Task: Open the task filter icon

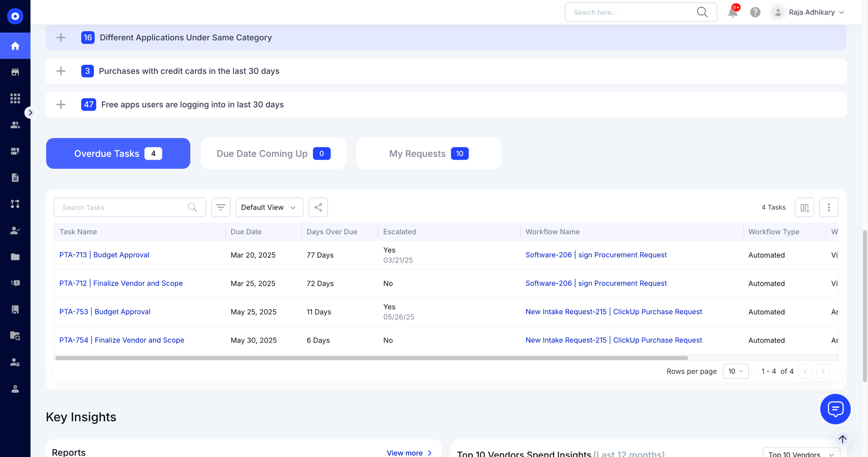Action: pos(221,207)
